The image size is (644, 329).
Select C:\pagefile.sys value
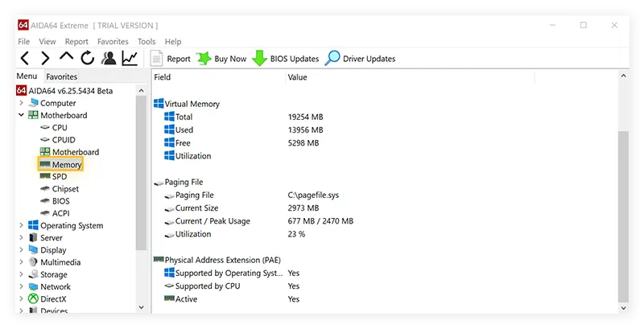click(313, 195)
